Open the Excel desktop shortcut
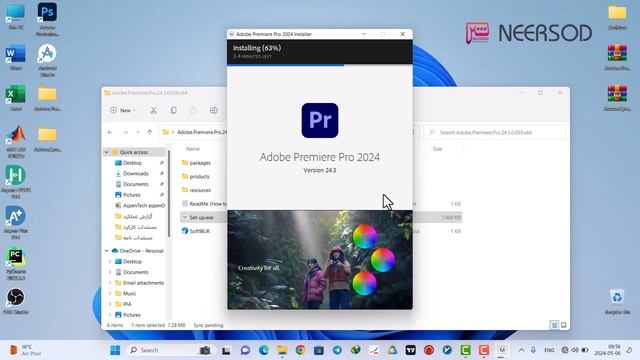Viewport: 640px width, 360px height. tap(16, 98)
